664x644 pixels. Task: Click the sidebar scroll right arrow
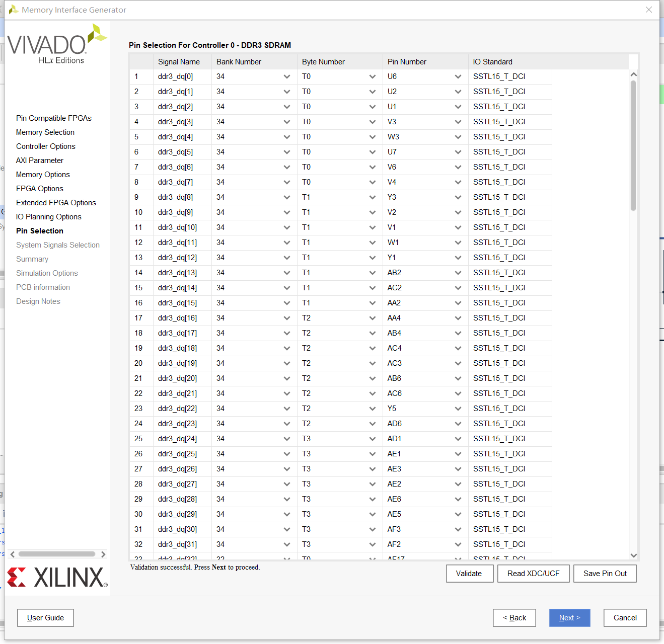[x=103, y=554]
